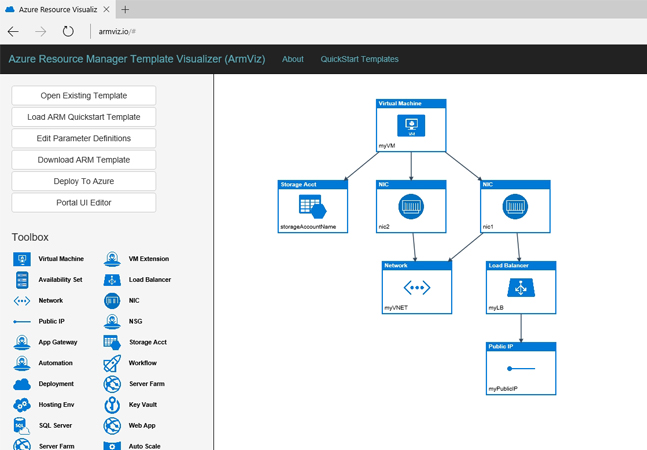Choose the NSG toolbox icon
Screen dimensions: 647x450
112,321
